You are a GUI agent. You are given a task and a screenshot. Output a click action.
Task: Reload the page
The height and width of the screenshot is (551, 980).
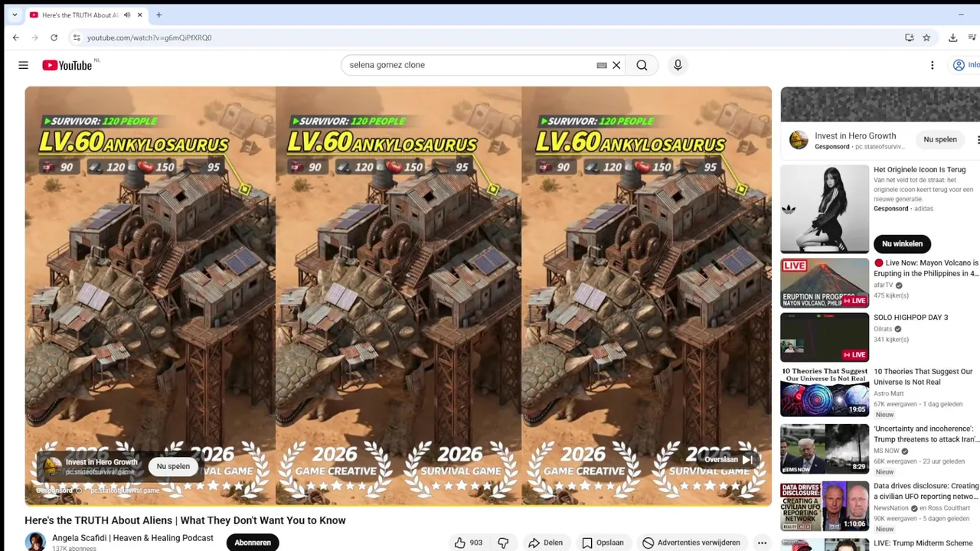tap(54, 37)
